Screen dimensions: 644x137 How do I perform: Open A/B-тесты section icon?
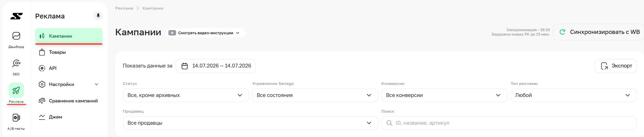(x=16, y=118)
